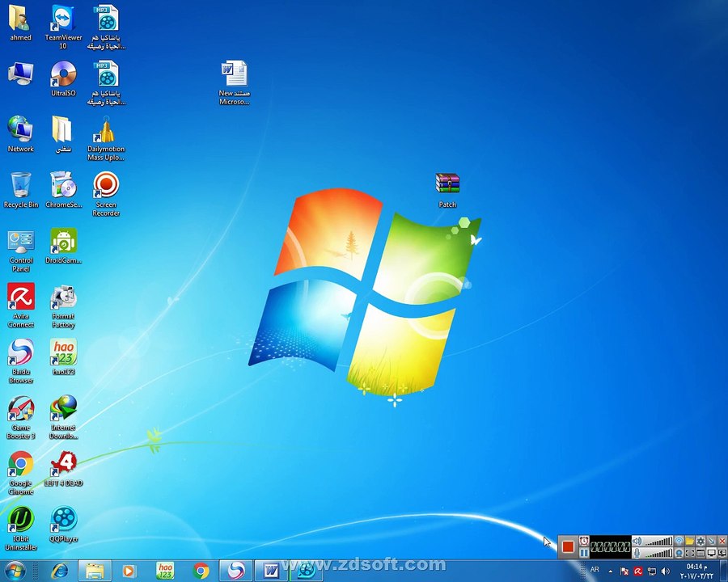The width and height of the screenshot is (728, 582).
Task: Show hidden system tray icons
Action: 611,571
